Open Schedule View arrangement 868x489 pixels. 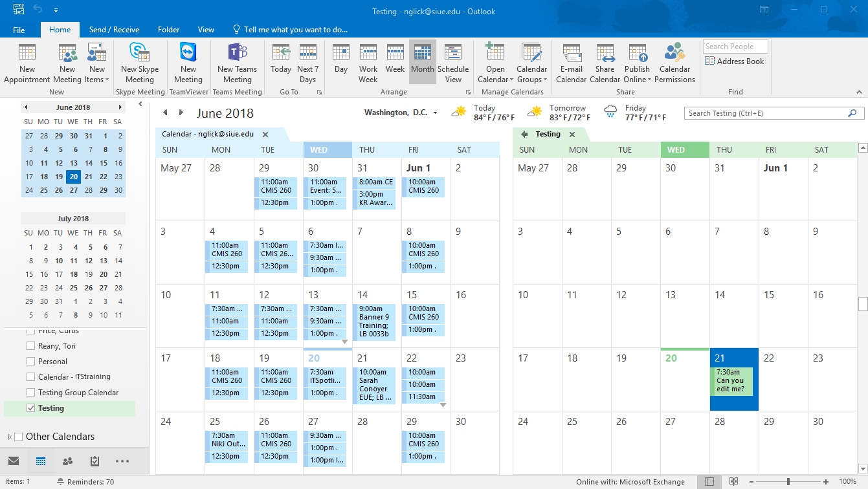click(453, 63)
